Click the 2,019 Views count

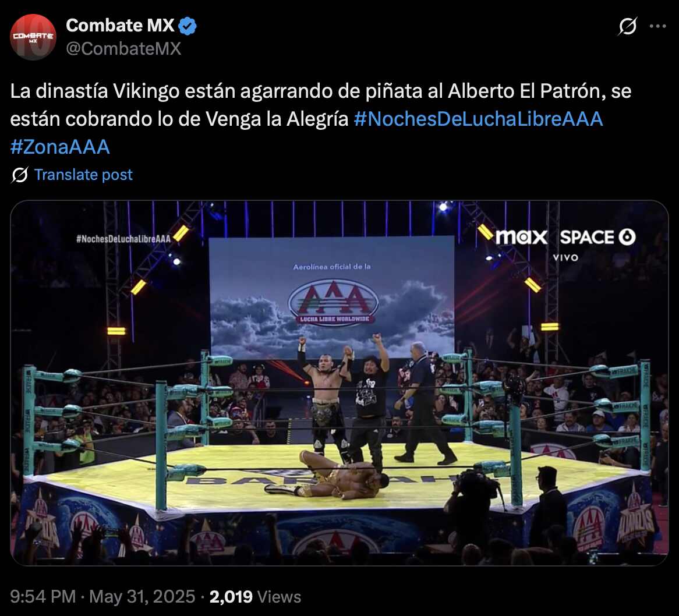click(x=255, y=597)
